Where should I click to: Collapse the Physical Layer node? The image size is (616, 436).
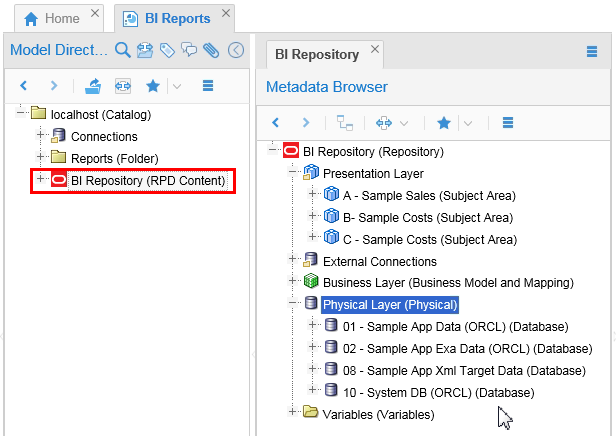point(292,302)
